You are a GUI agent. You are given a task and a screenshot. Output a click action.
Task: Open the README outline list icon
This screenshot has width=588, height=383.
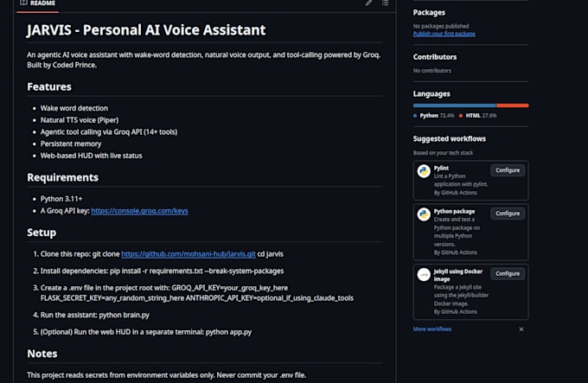point(385,3)
